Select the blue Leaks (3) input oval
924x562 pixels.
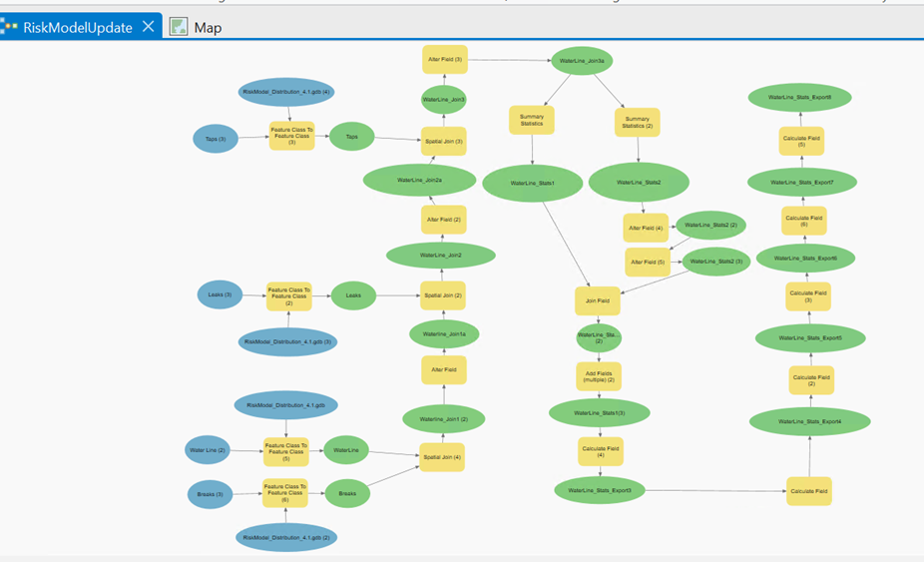click(x=220, y=294)
